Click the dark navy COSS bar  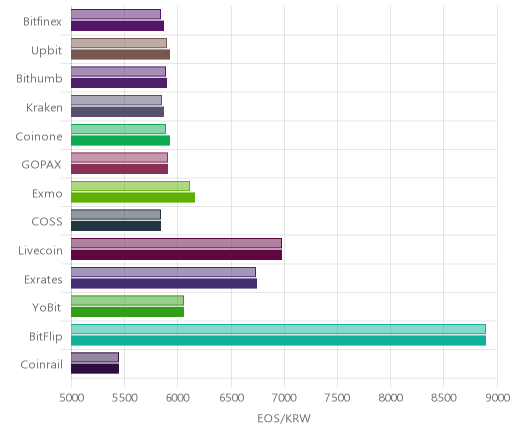pos(116,226)
